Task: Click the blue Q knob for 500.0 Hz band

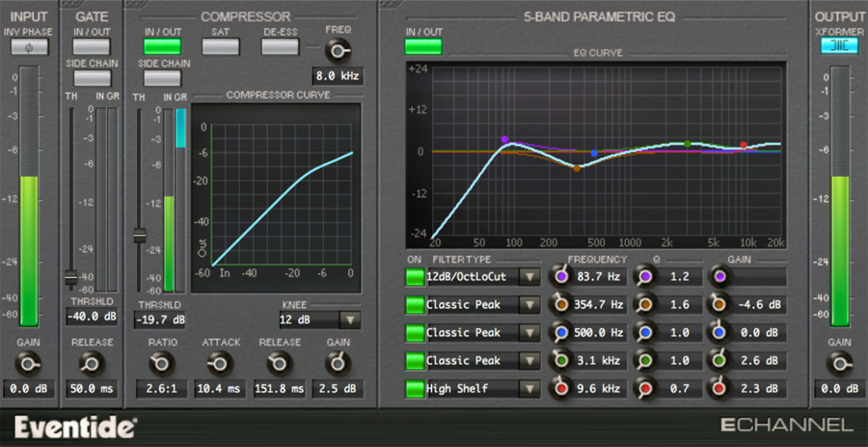Action: click(x=644, y=332)
